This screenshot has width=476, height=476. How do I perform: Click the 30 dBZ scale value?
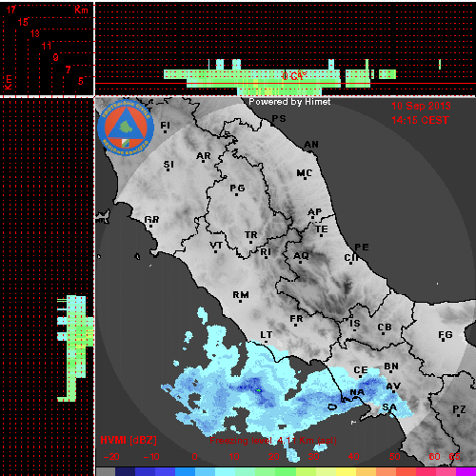point(313,457)
